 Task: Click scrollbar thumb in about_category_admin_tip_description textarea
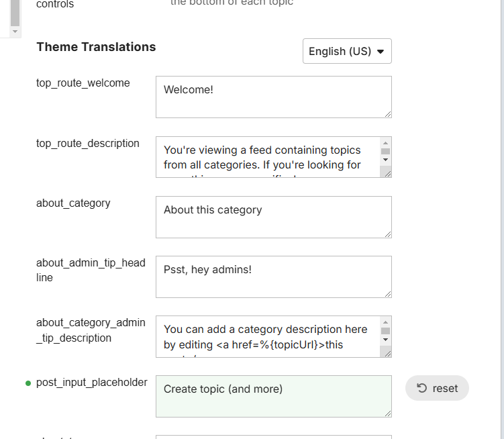(x=385, y=330)
